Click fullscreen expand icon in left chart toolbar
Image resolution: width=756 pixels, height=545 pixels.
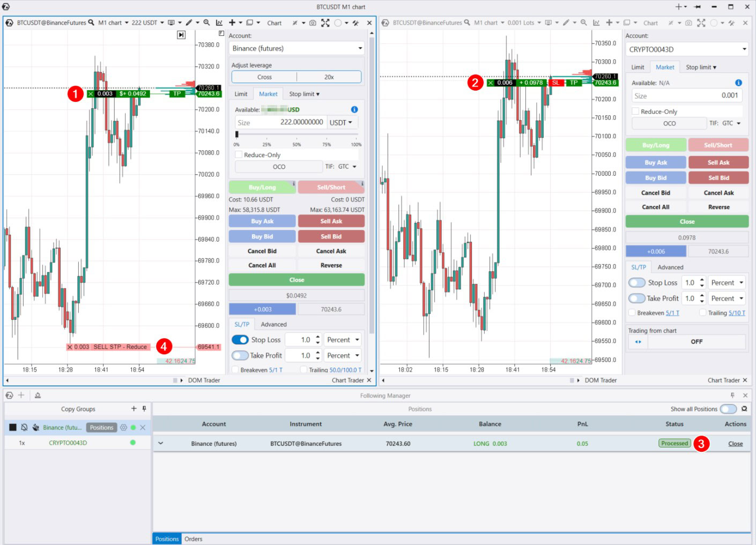point(325,23)
